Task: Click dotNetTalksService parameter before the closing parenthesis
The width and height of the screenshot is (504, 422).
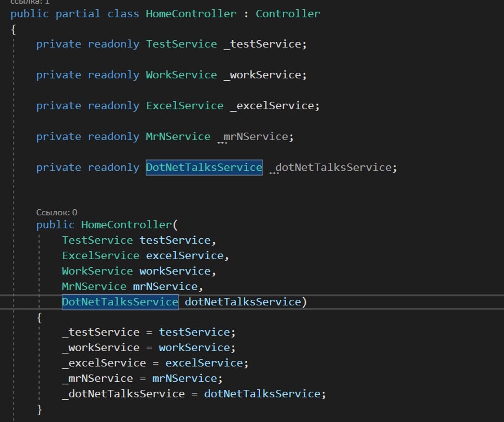Action: point(243,302)
